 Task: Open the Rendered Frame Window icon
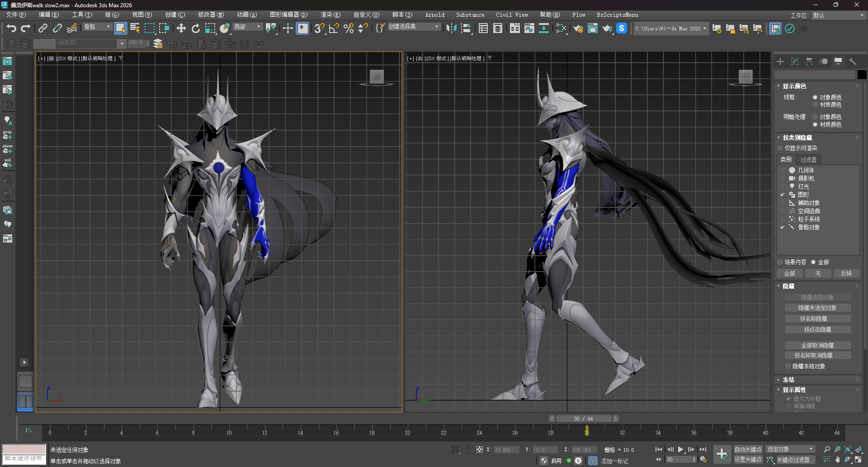pyautogui.click(x=593, y=28)
